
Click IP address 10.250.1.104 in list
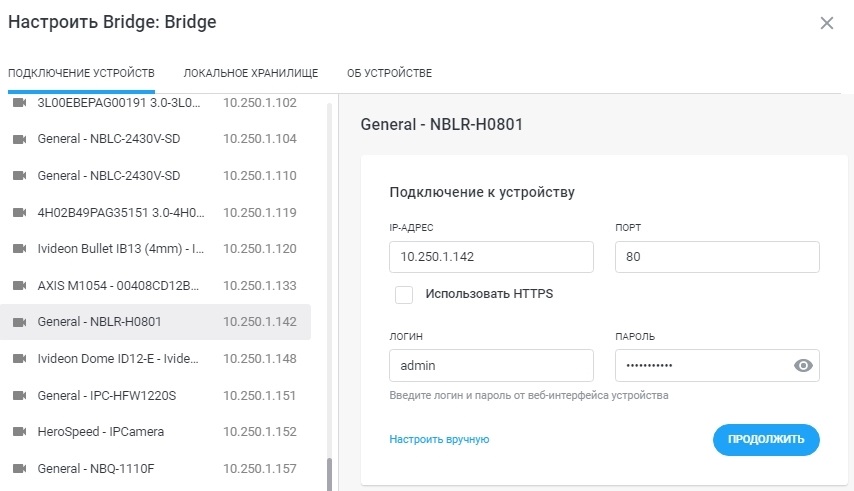click(260, 139)
